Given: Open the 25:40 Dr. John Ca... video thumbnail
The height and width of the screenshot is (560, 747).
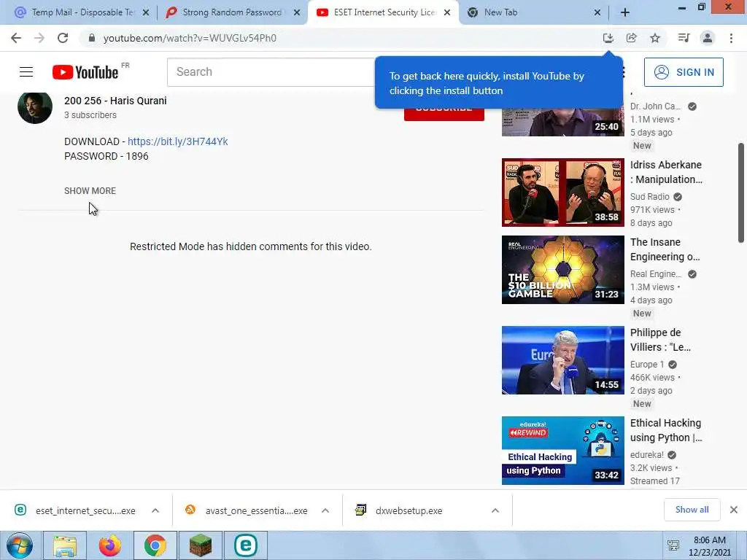Looking at the screenshot, I should 562,122.
